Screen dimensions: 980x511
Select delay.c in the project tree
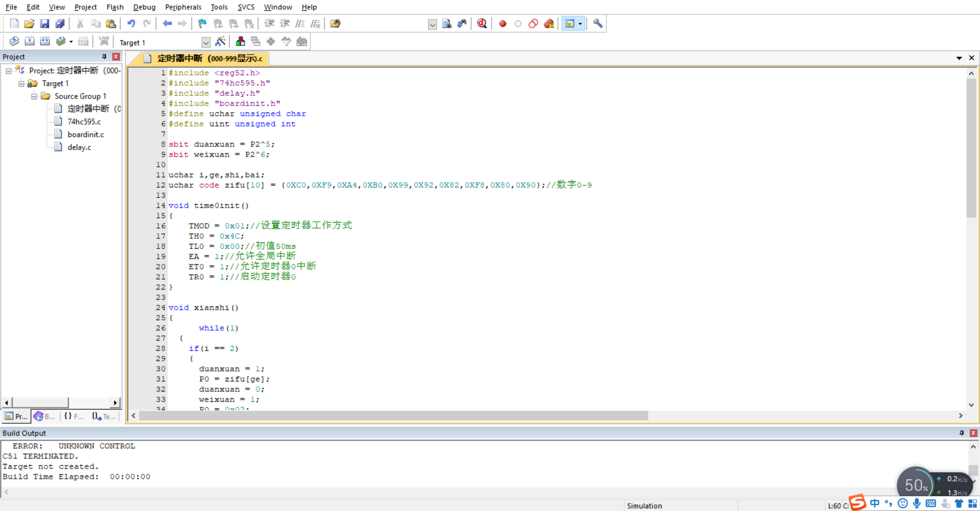coord(79,148)
